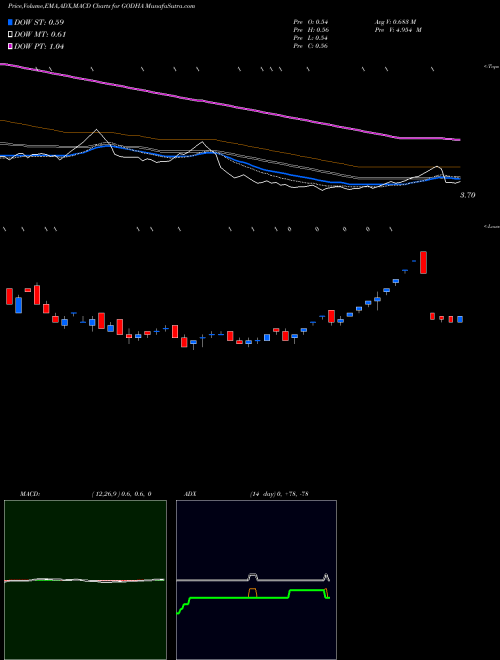Select the 'Pre L: 0.54' value

[311, 38]
